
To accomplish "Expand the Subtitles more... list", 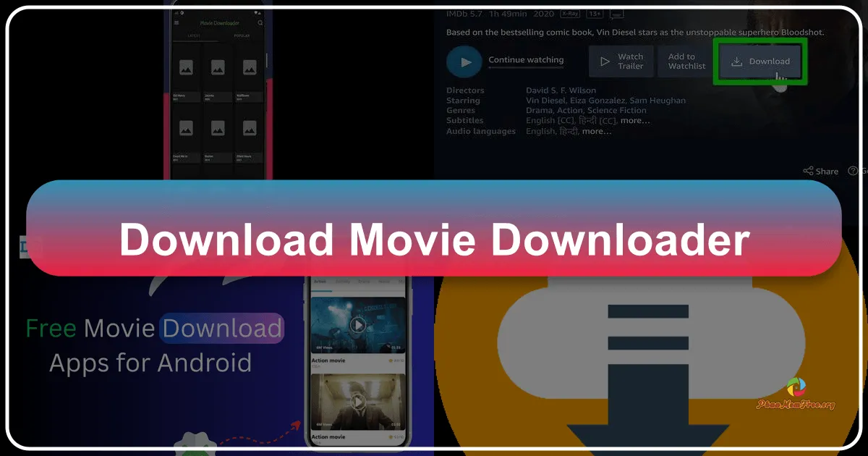I will (634, 120).
